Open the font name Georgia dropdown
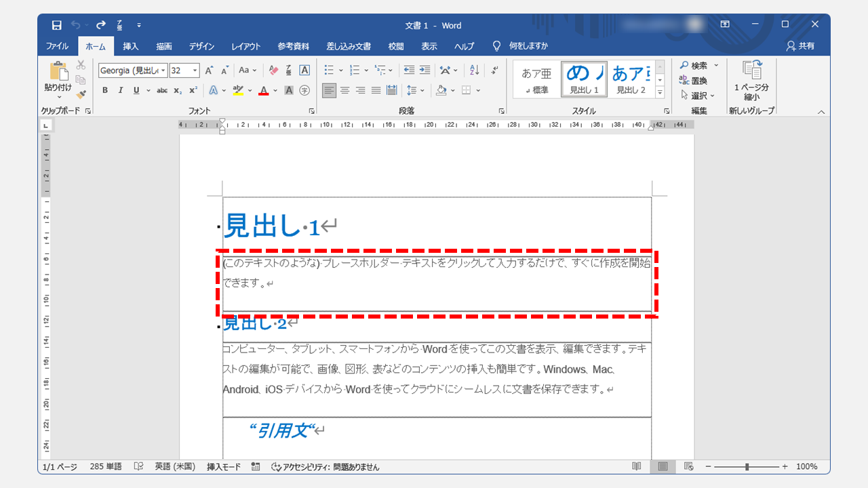Viewport: 868px width, 488px height. [x=163, y=70]
